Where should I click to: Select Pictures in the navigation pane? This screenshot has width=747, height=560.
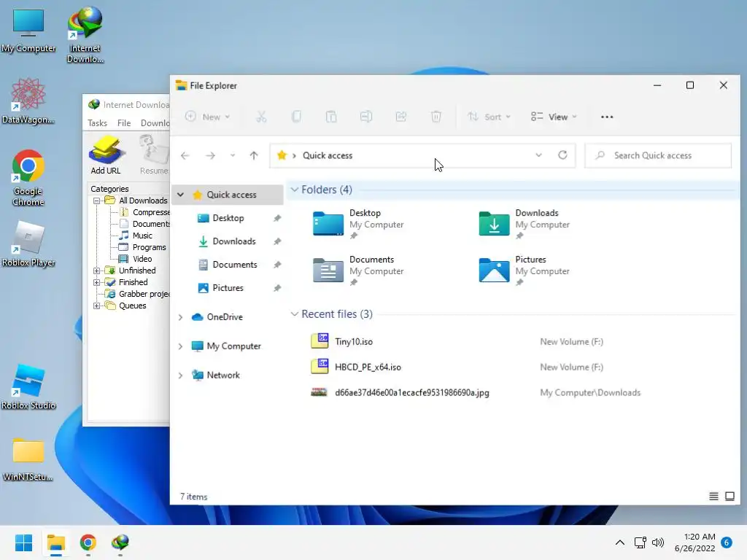click(228, 288)
